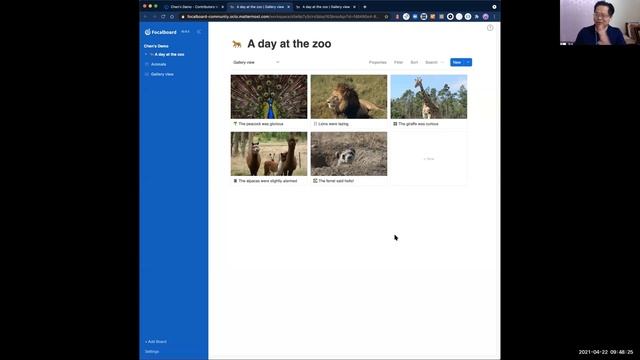Click the board's tiger emoji icon
Viewport: 640px width, 360px height.
[237, 44]
